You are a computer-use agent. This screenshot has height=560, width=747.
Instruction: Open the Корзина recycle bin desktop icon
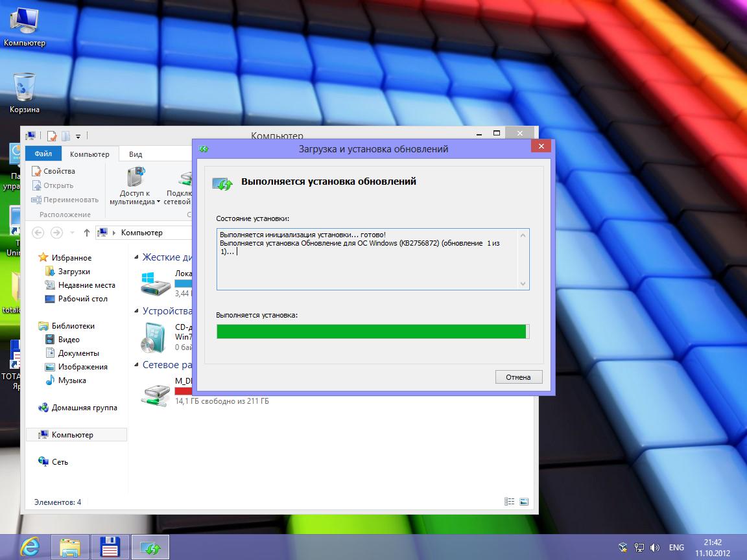coord(25,88)
